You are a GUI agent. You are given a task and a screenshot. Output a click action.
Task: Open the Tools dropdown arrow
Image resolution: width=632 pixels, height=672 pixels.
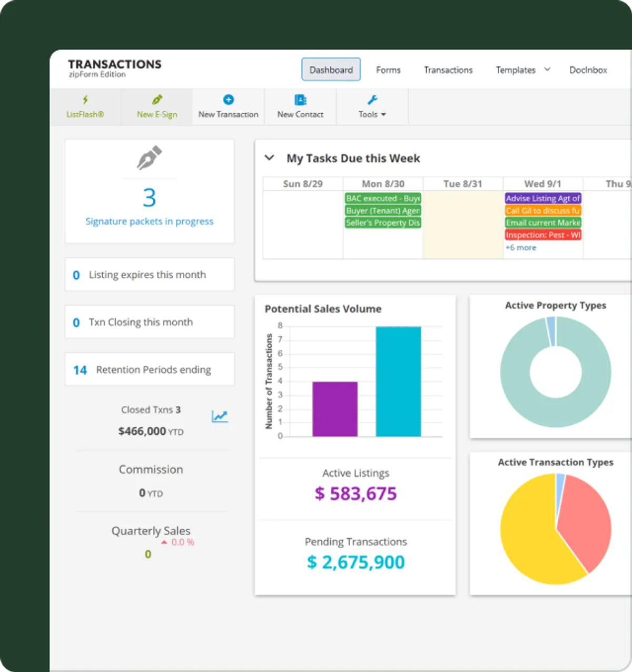(x=383, y=114)
